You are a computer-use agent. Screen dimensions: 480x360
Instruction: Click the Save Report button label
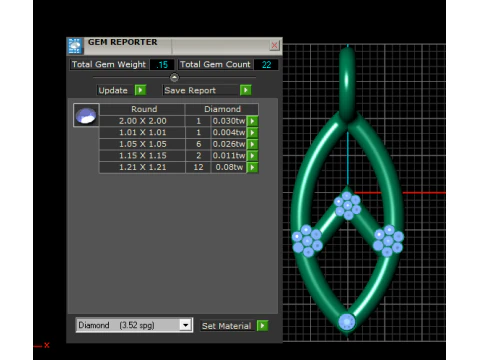click(190, 91)
